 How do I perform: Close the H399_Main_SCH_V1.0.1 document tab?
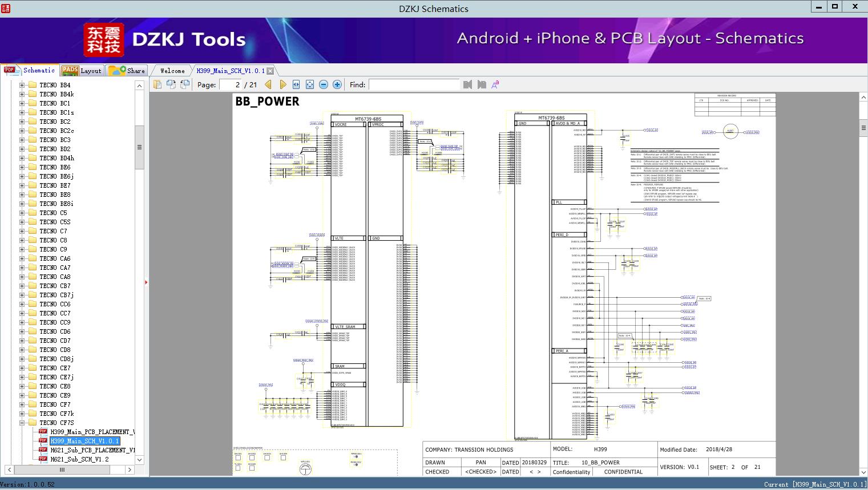(271, 71)
